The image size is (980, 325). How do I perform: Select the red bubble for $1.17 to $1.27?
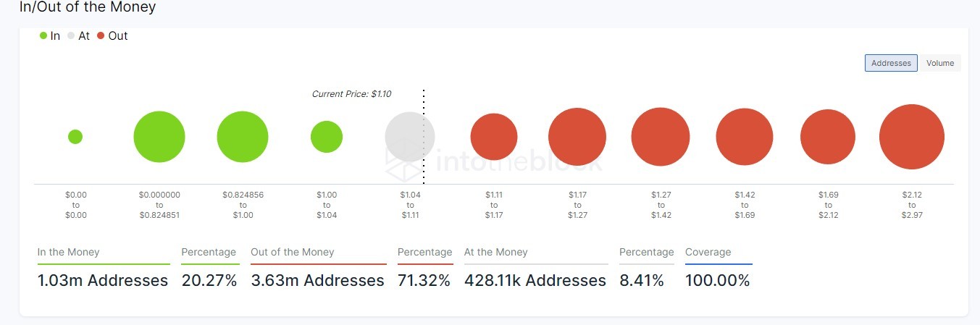577,137
